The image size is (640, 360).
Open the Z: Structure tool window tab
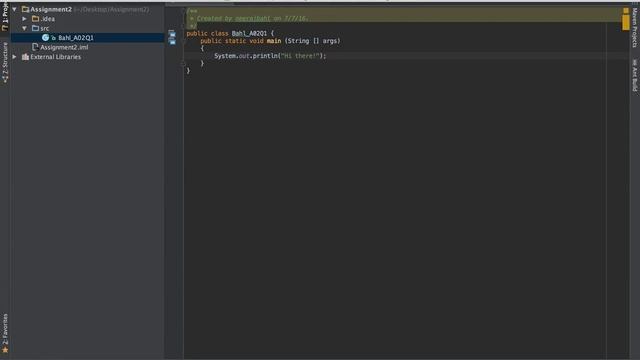5,62
